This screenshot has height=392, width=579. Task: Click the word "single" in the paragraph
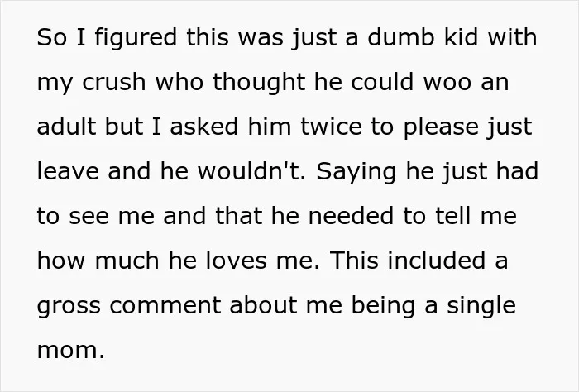tap(481, 307)
